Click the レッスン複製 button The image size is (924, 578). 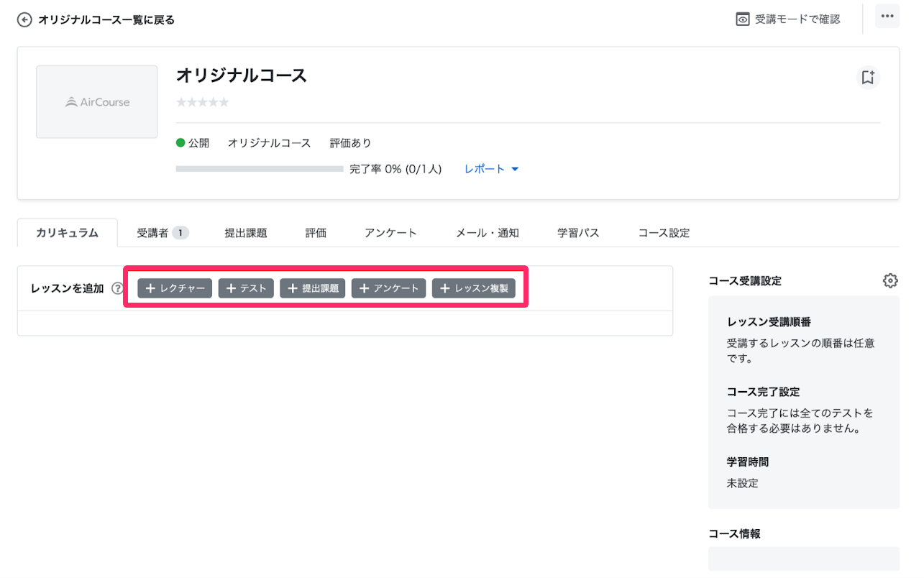(x=474, y=288)
